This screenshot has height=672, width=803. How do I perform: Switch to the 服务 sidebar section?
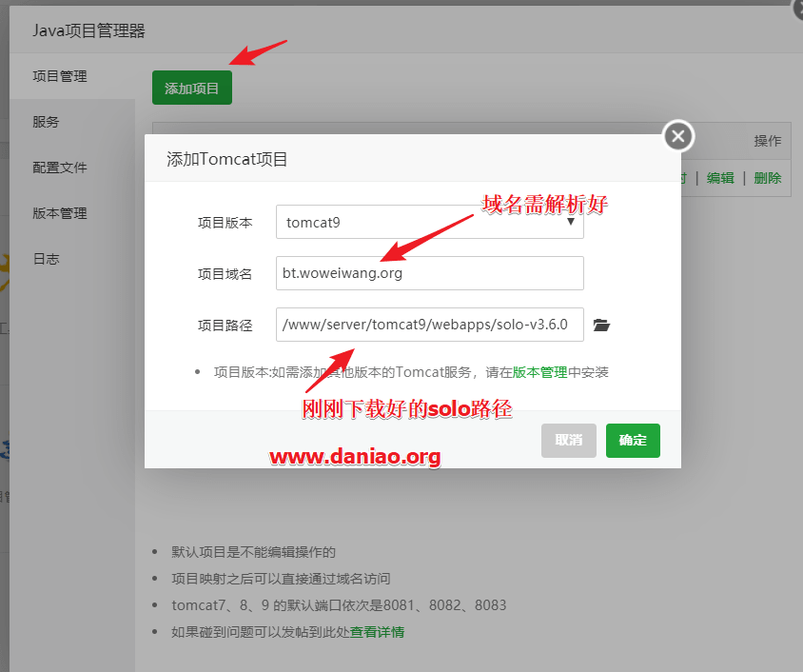point(46,122)
